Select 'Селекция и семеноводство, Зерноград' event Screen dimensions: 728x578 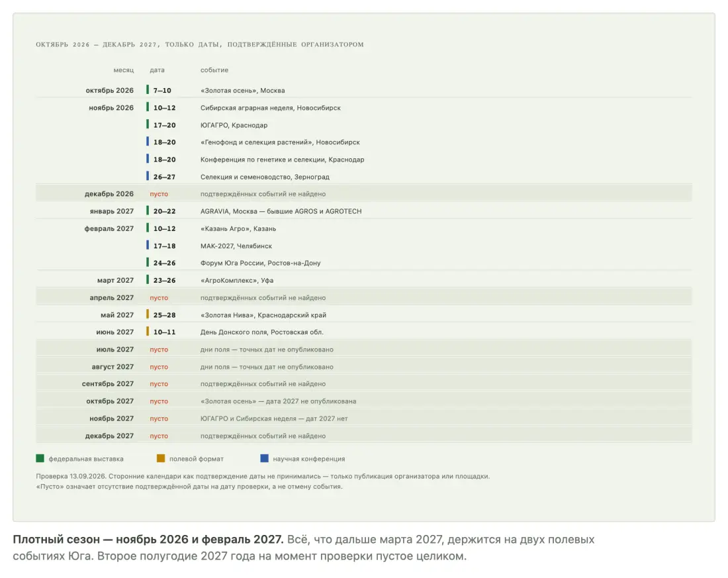click(265, 177)
